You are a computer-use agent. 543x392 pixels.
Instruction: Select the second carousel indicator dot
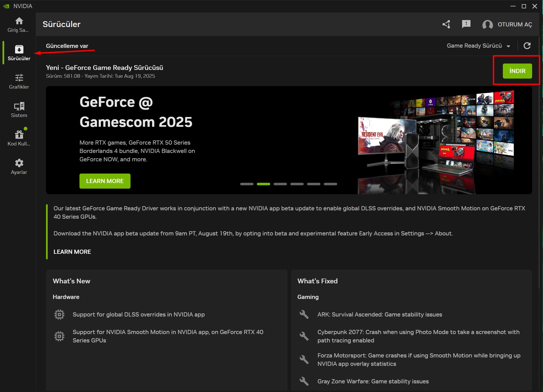click(x=264, y=184)
